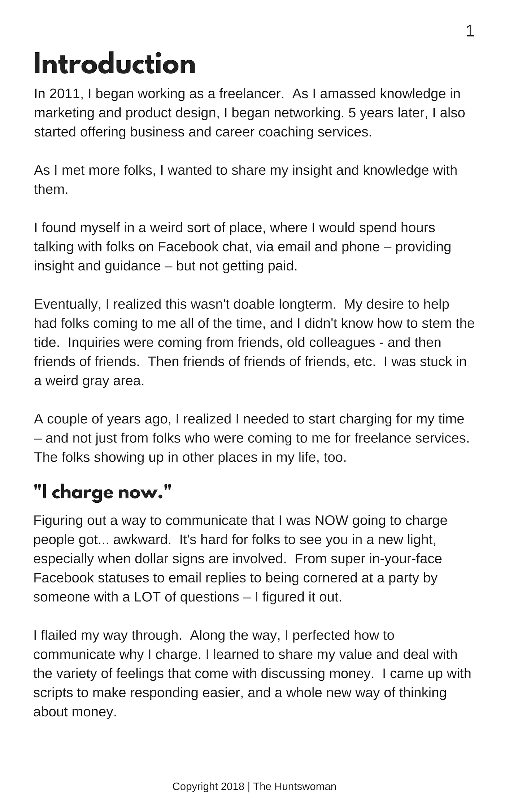
Task: Click the "I charge now." subheading
Action: click(x=103, y=493)
